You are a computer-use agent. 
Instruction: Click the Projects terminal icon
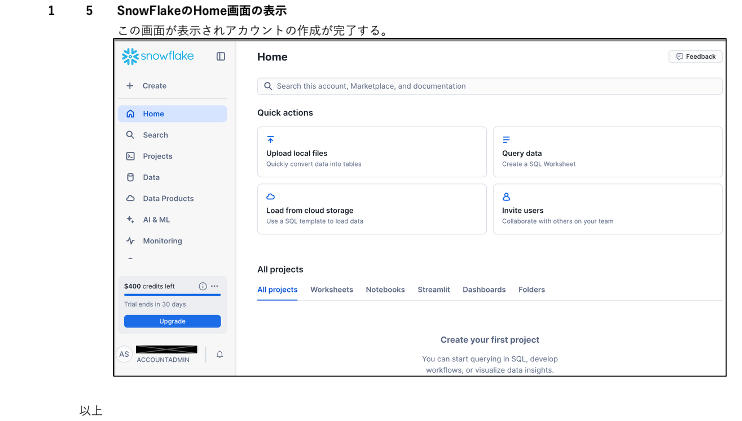click(x=130, y=156)
